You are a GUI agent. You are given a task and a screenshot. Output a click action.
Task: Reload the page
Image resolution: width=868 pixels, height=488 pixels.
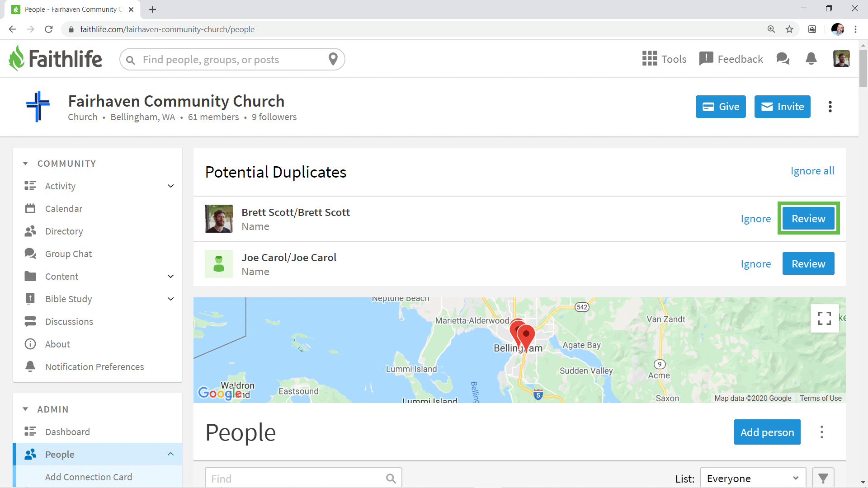click(x=49, y=29)
